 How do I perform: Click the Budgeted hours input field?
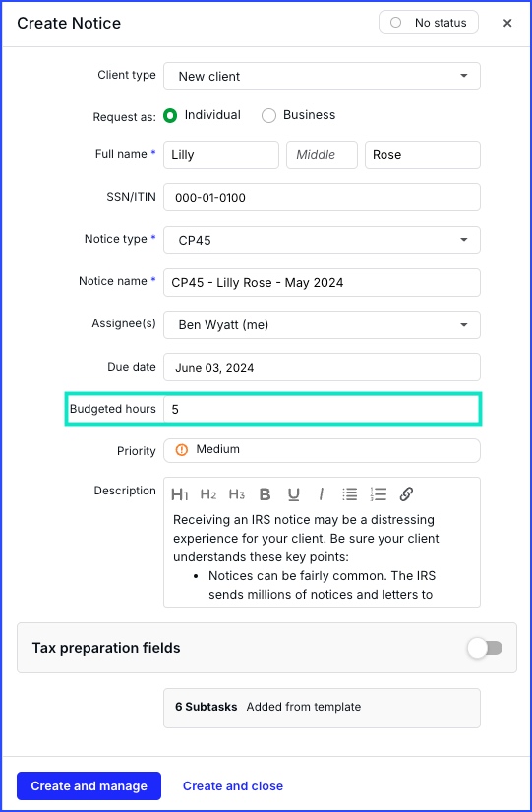pyautogui.click(x=322, y=409)
